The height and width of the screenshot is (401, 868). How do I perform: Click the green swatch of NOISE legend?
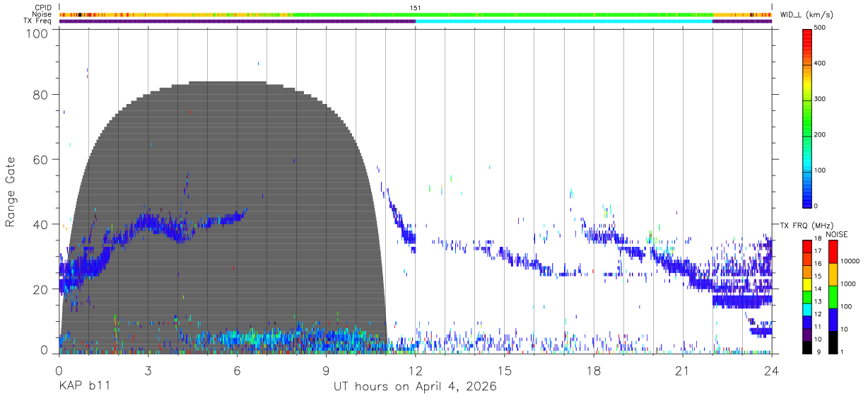(833, 297)
